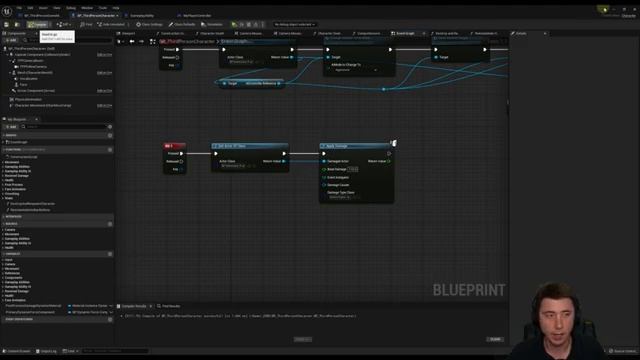Viewport: 640px width, 360px height.
Task: Open the Help menu
Action: [x=116, y=8]
